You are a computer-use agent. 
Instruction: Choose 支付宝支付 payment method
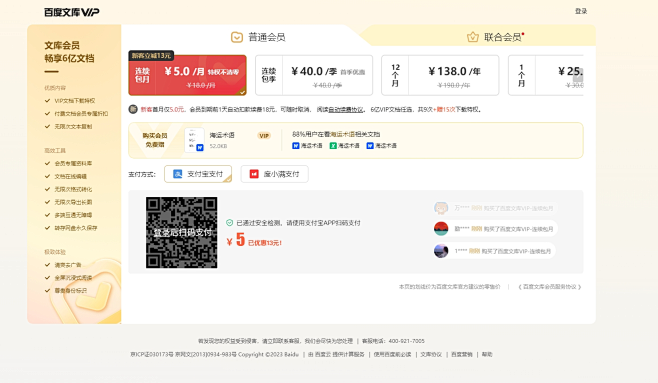coord(198,174)
